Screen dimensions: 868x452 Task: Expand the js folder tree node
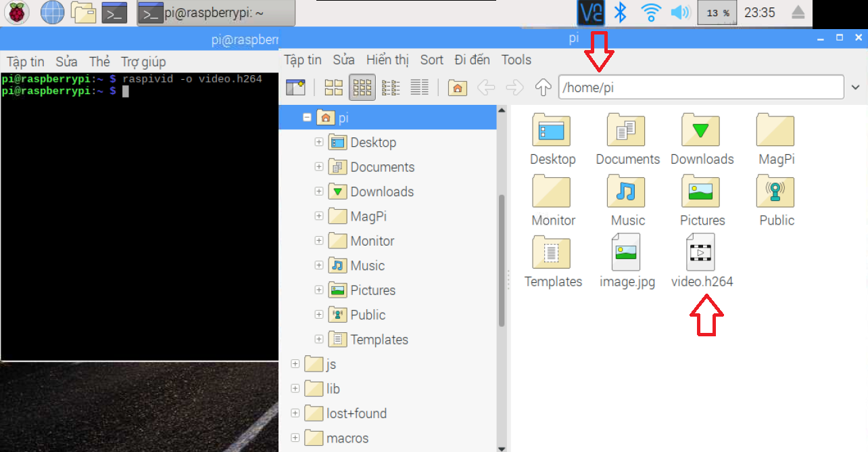coord(295,364)
